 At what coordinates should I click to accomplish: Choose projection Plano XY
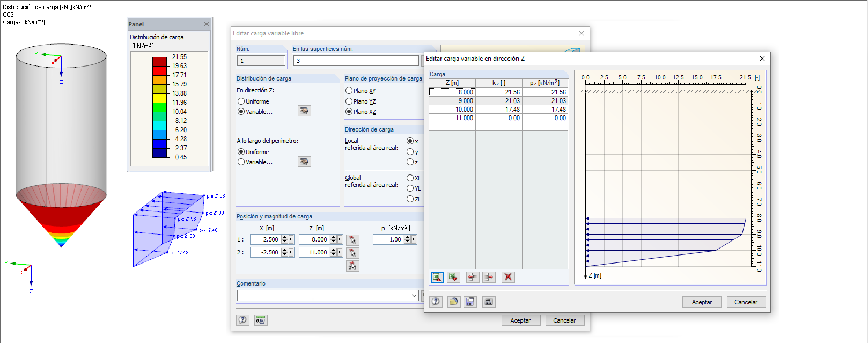[349, 91]
